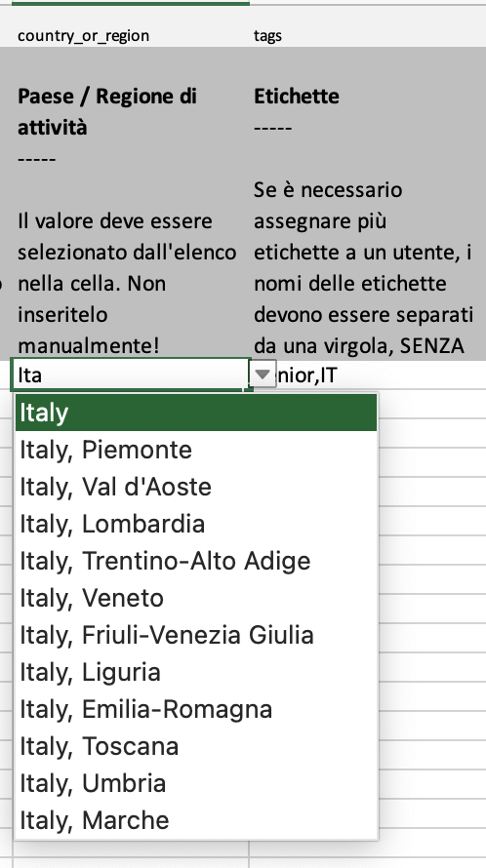486x868 pixels.
Task: Select the country_or_region header cell
Action: point(131,35)
